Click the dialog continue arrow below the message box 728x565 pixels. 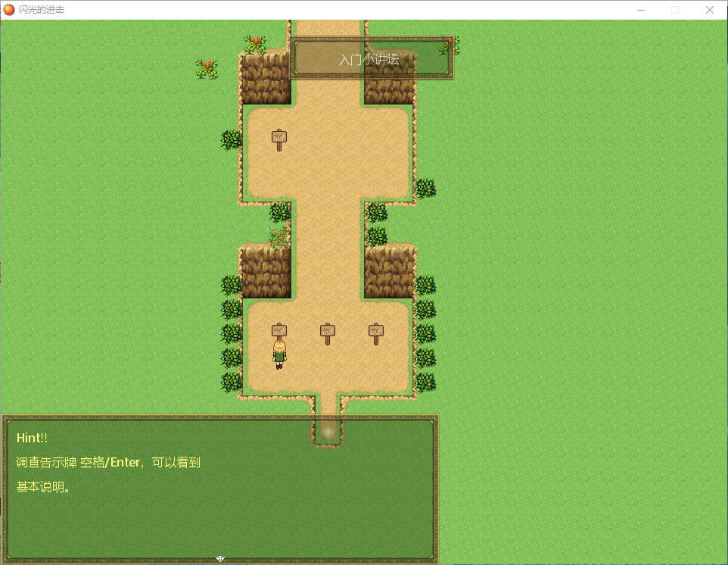coord(220,558)
